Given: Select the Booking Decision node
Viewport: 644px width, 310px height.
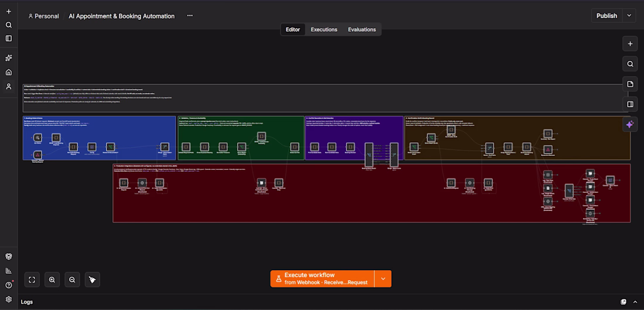Looking at the screenshot, I should 350,147.
